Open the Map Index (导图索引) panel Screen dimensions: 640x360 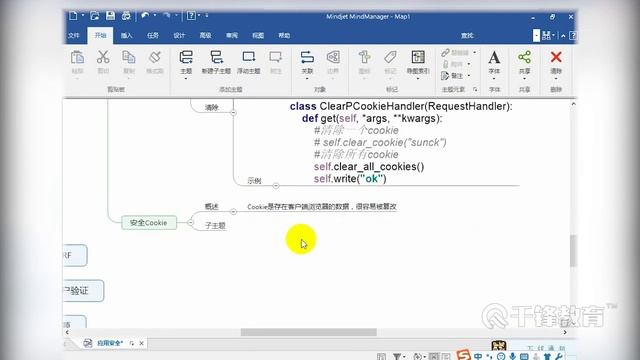pyautogui.click(x=418, y=62)
